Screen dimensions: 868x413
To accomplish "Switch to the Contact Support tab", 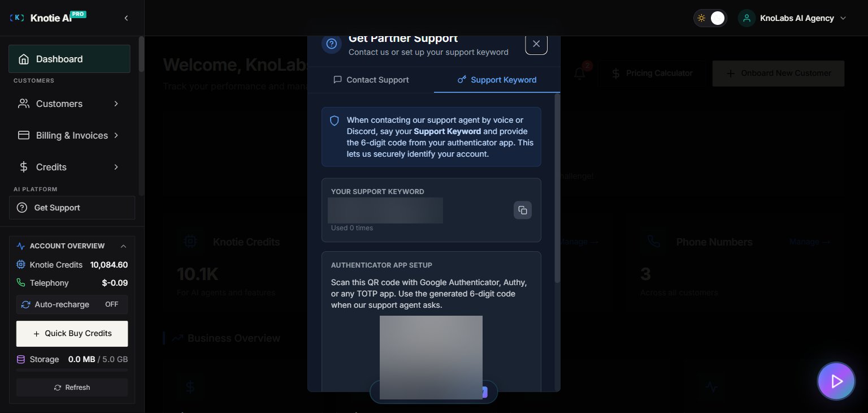I will [371, 80].
